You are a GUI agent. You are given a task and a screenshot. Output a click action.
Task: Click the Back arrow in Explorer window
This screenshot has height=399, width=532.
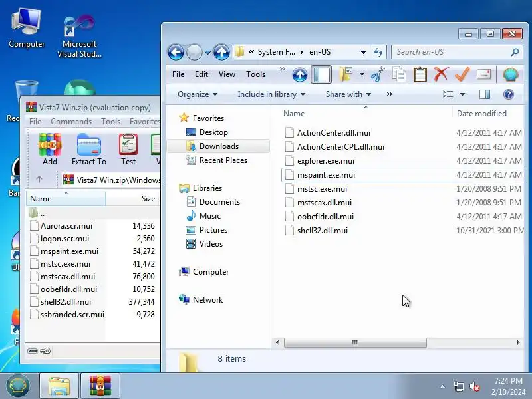click(176, 53)
